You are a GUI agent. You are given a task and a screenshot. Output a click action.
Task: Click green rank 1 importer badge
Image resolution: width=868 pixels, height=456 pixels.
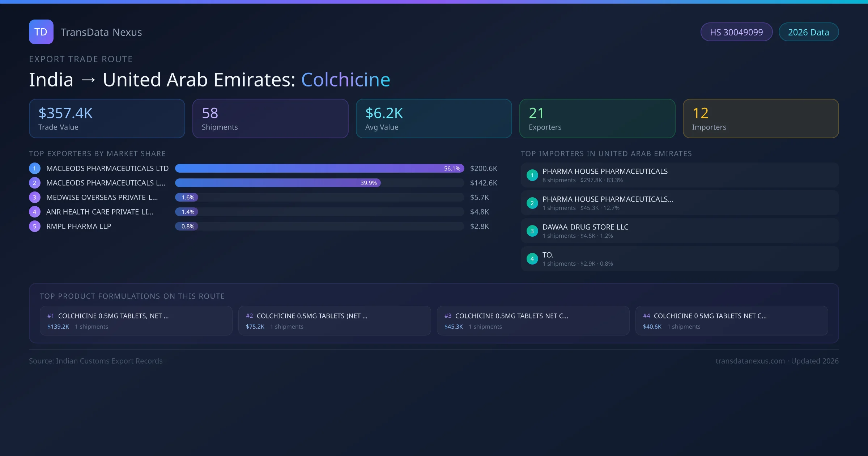tap(532, 175)
